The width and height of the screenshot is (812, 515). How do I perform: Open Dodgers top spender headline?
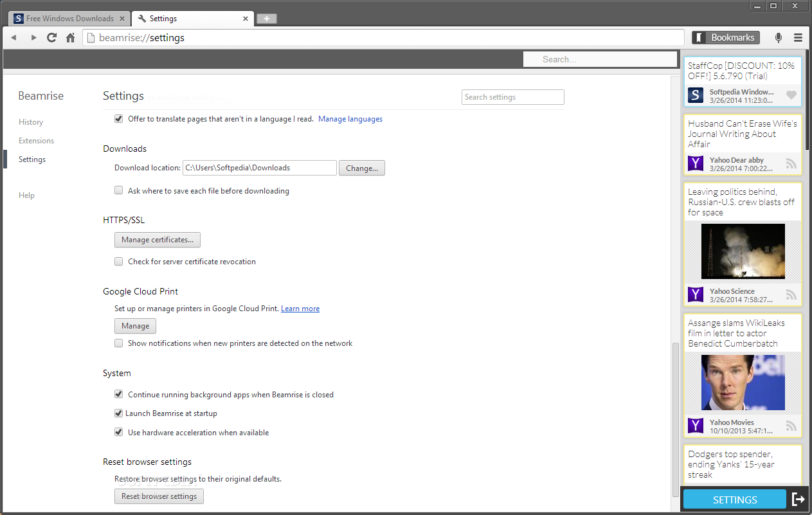(731, 464)
